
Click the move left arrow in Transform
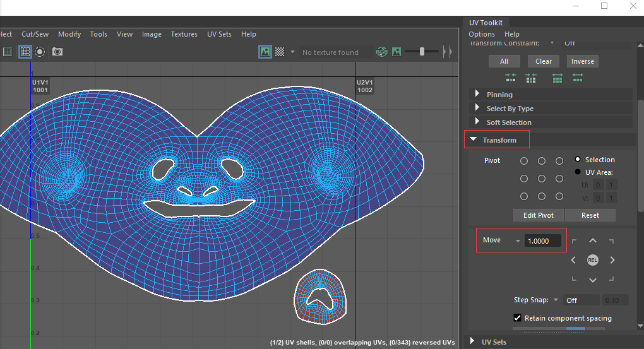pyautogui.click(x=573, y=260)
